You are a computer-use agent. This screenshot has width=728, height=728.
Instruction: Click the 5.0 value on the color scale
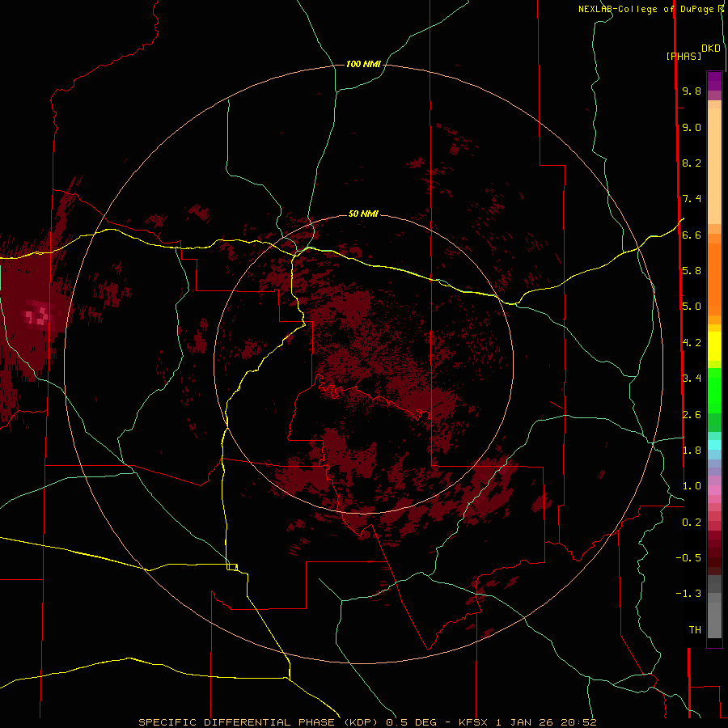pyautogui.click(x=692, y=307)
